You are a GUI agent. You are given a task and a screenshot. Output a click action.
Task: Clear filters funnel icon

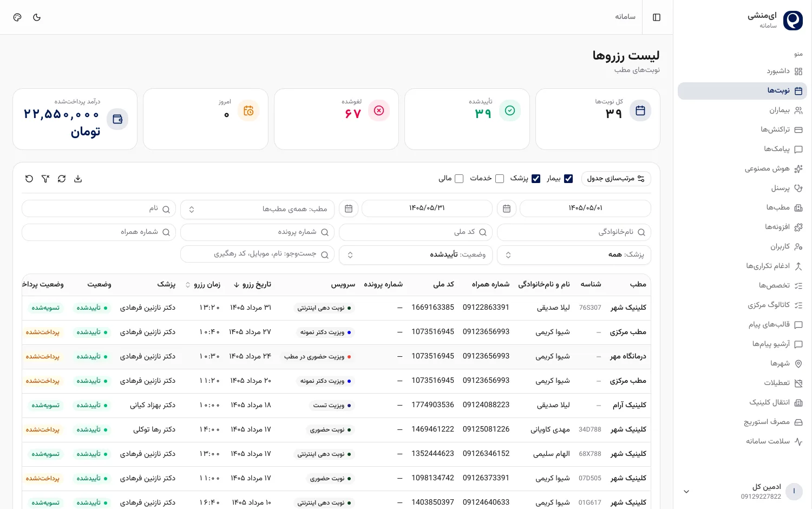click(45, 179)
